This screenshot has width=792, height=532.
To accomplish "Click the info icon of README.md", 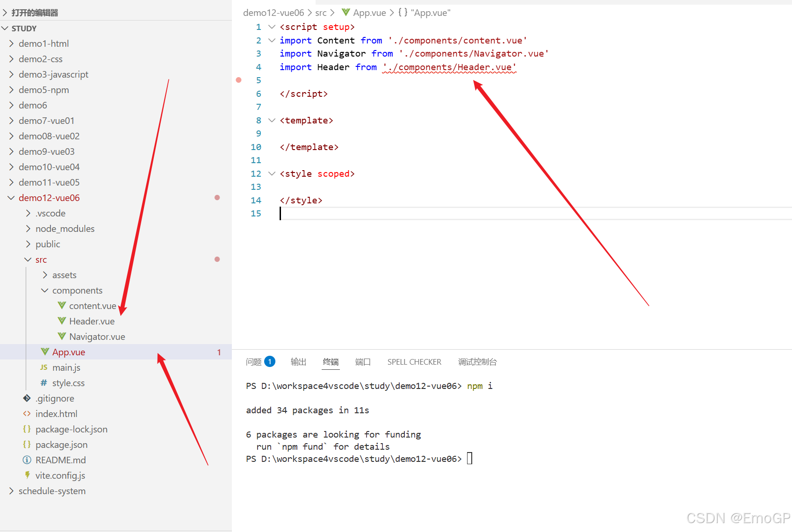I will [x=27, y=460].
